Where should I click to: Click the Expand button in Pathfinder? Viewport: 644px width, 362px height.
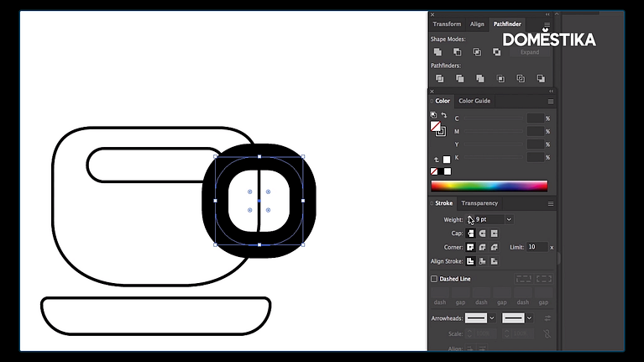point(530,52)
